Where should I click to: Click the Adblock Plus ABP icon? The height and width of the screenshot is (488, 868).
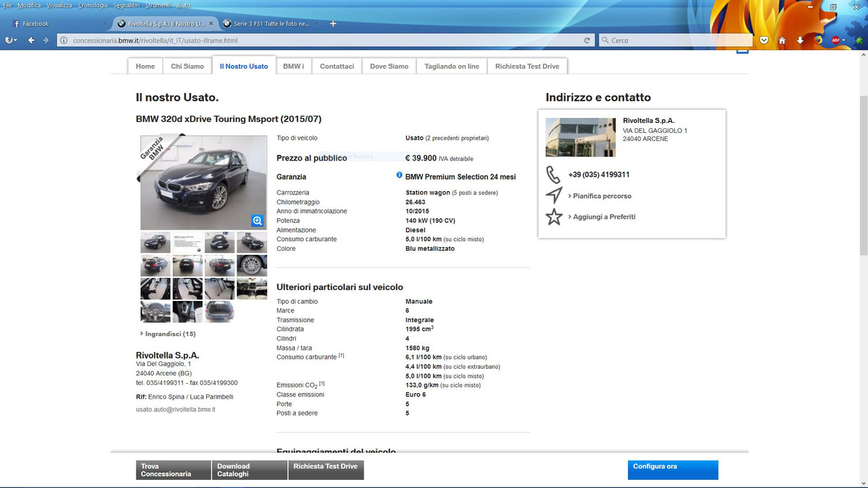[836, 41]
